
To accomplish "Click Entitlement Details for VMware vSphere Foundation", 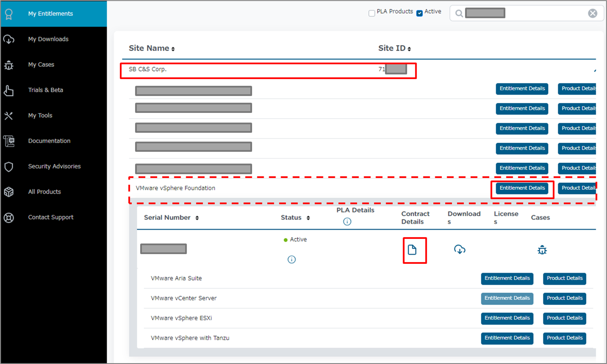I will tap(522, 188).
